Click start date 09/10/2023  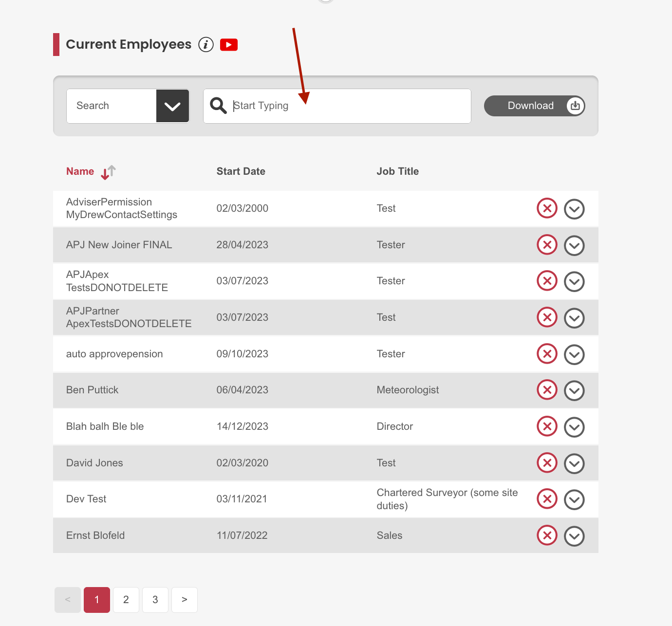[x=243, y=354]
